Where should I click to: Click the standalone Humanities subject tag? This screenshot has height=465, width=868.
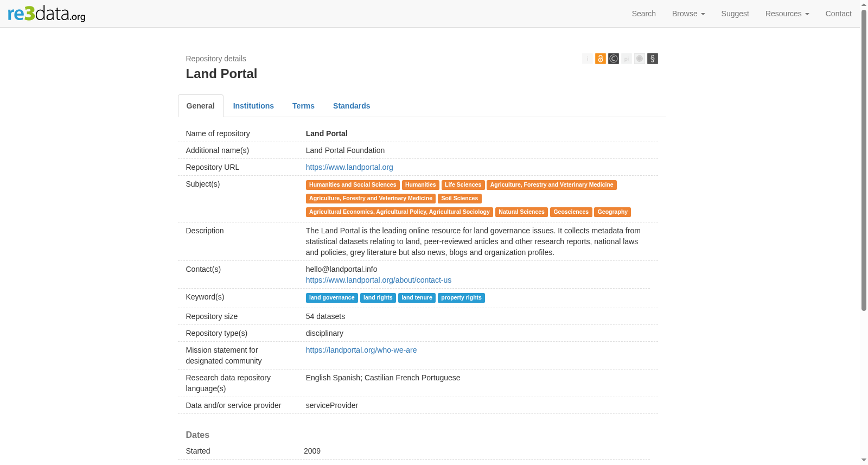point(420,185)
